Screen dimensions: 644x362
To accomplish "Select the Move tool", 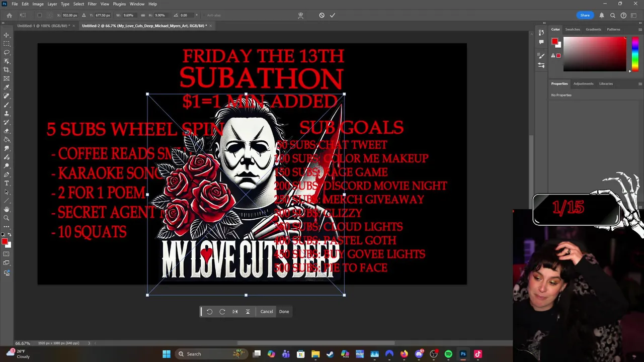I will point(7,35).
